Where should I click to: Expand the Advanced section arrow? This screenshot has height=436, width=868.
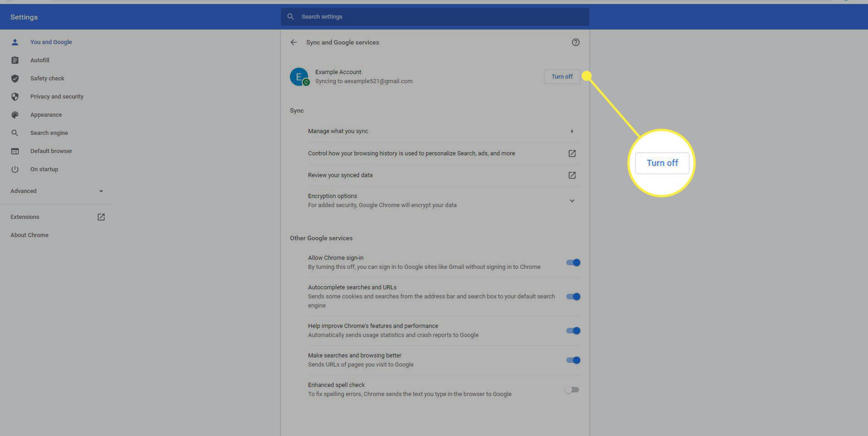[101, 191]
